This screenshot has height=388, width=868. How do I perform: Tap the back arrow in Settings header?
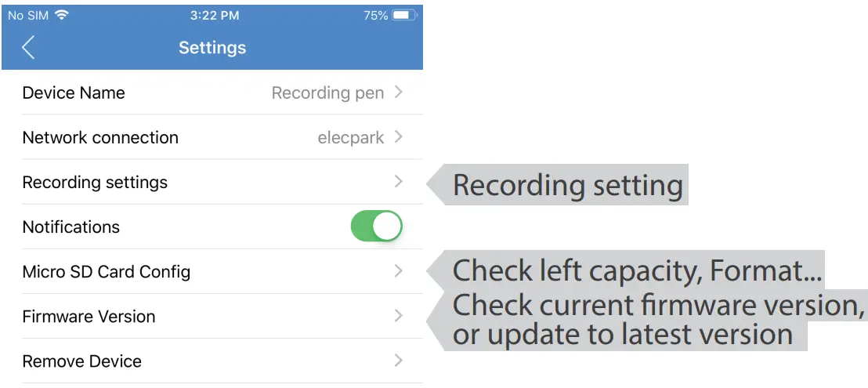(x=28, y=48)
